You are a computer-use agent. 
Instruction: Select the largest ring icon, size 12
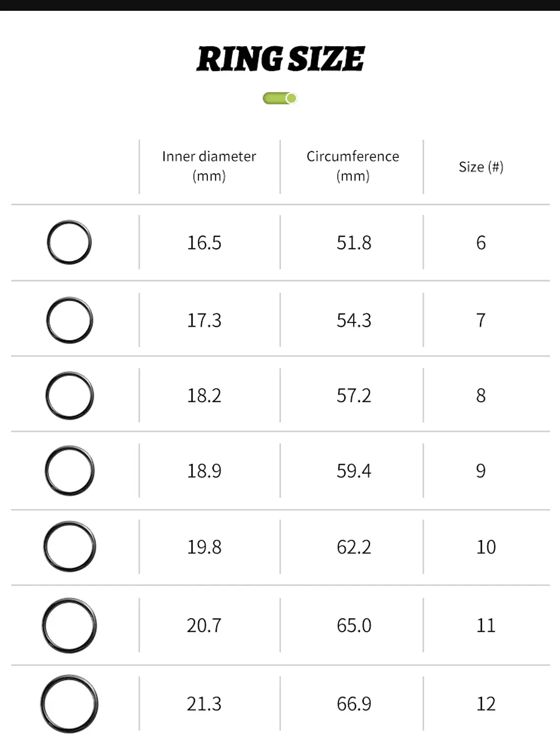tap(69, 704)
